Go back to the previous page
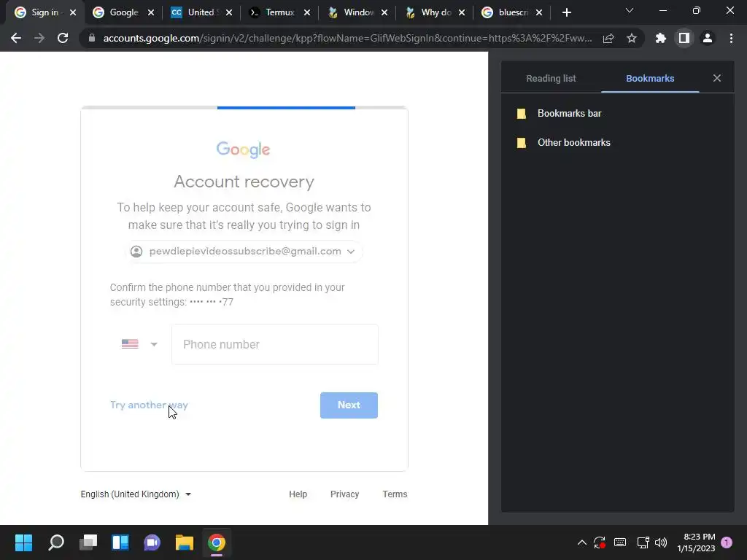747x560 pixels. 16,38
